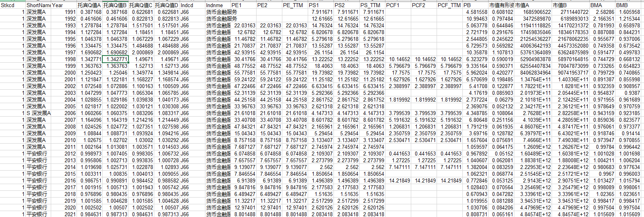The image size is (644, 217).
Task: Select the 托宾Q值C header cell
Action: (x=141, y=5)
